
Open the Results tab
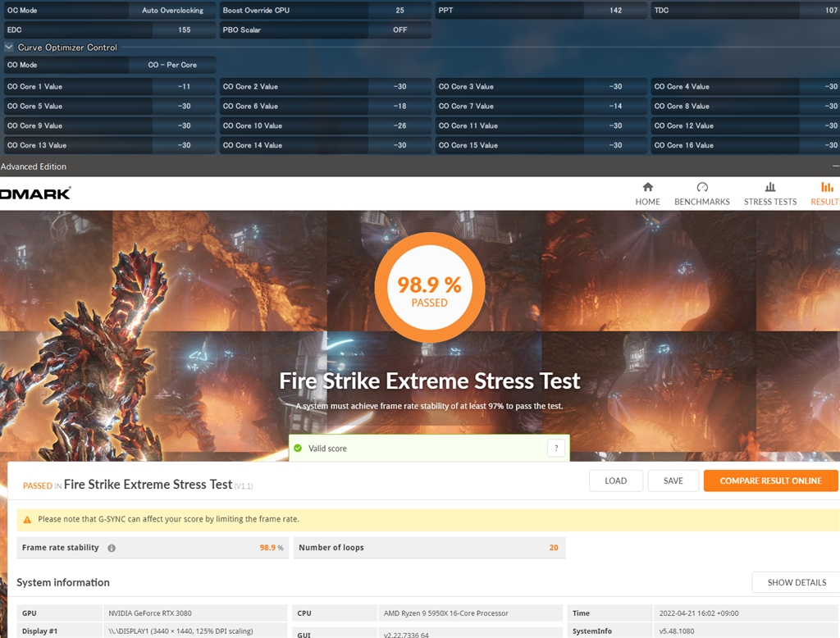[x=825, y=194]
